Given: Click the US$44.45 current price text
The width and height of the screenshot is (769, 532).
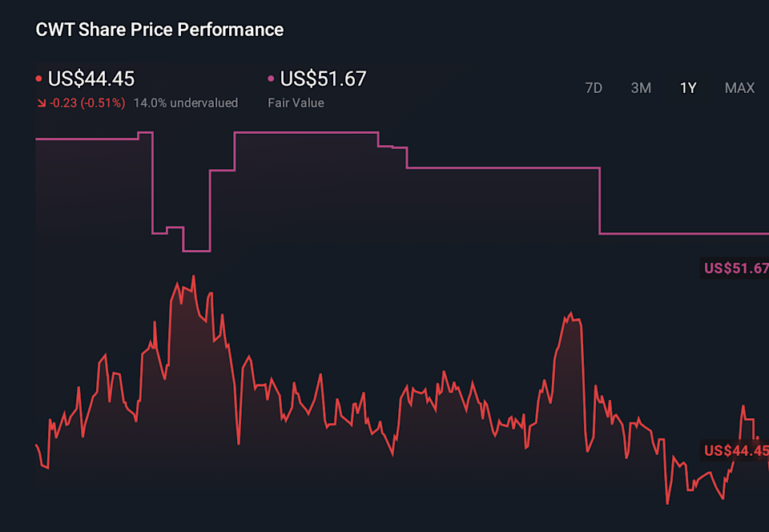Looking at the screenshot, I should coord(93,79).
